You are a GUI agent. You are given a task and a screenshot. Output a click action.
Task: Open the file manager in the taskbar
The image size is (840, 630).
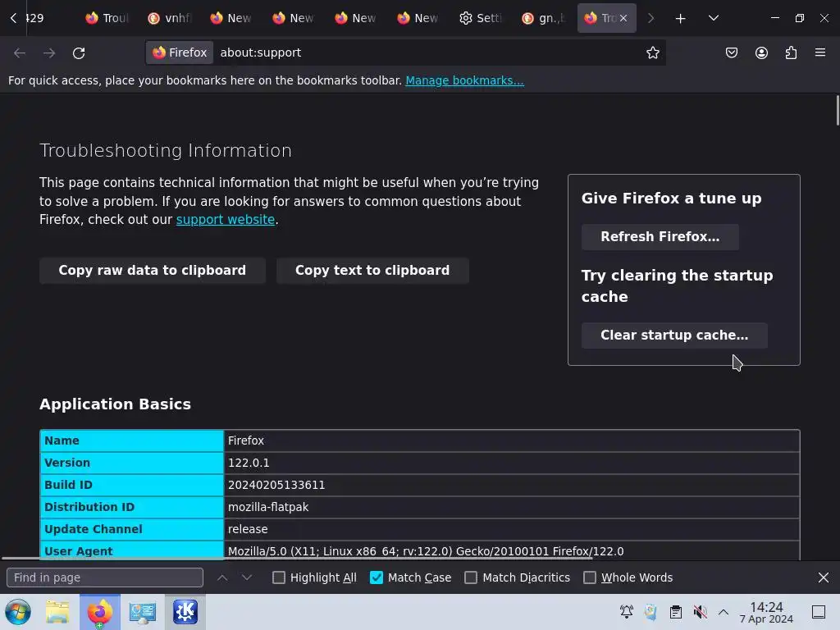tap(57, 612)
